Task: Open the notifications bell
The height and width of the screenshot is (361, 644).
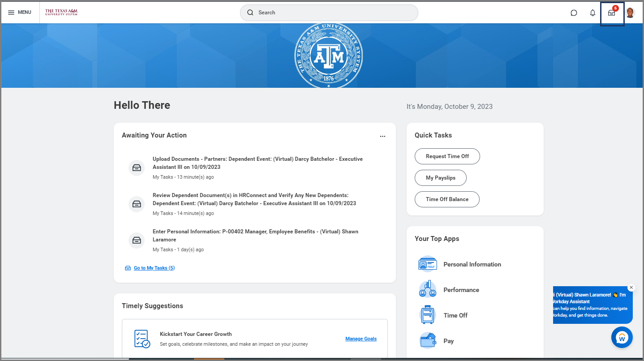Action: [x=592, y=13]
